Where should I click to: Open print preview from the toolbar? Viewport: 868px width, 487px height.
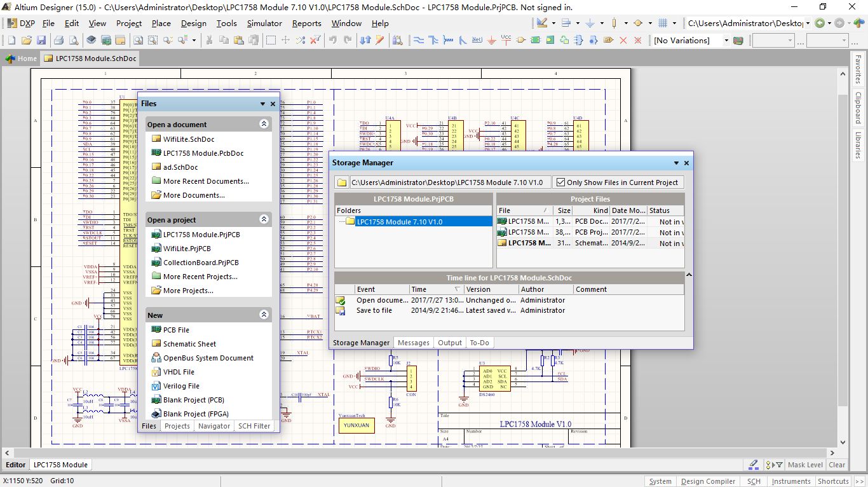coord(74,40)
